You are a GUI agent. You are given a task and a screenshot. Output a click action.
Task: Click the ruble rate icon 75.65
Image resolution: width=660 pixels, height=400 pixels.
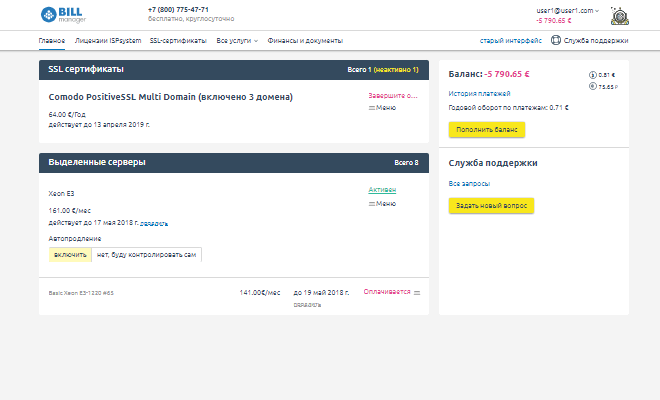(x=593, y=86)
